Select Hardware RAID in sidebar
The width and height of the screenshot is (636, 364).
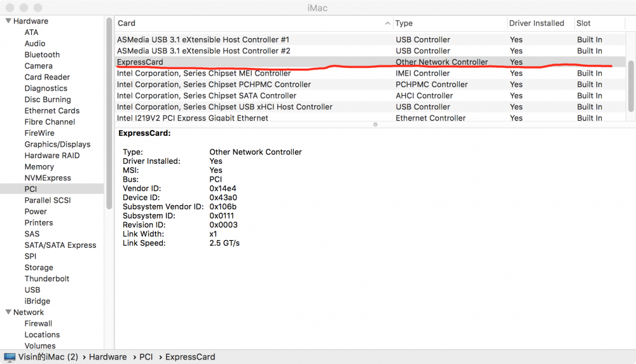(52, 156)
